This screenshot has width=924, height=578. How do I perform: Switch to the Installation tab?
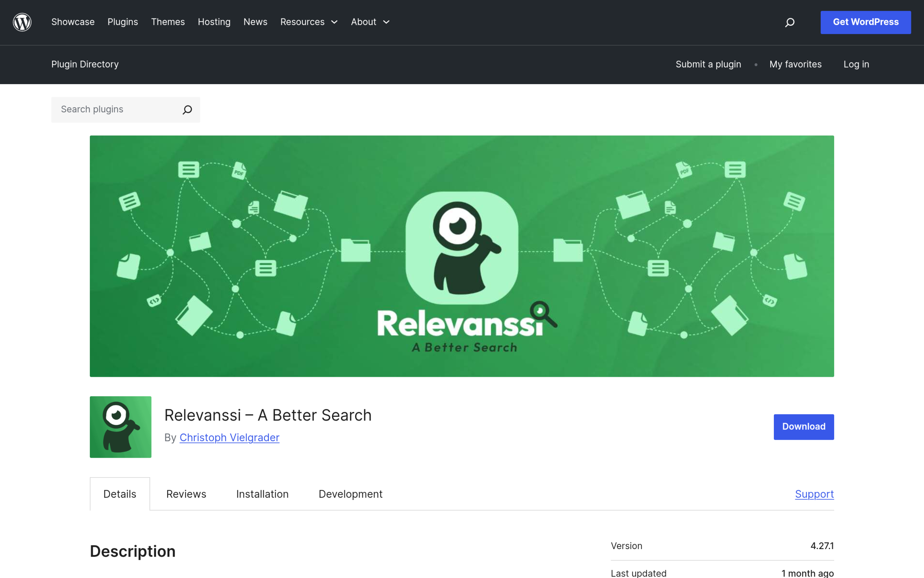coord(262,494)
